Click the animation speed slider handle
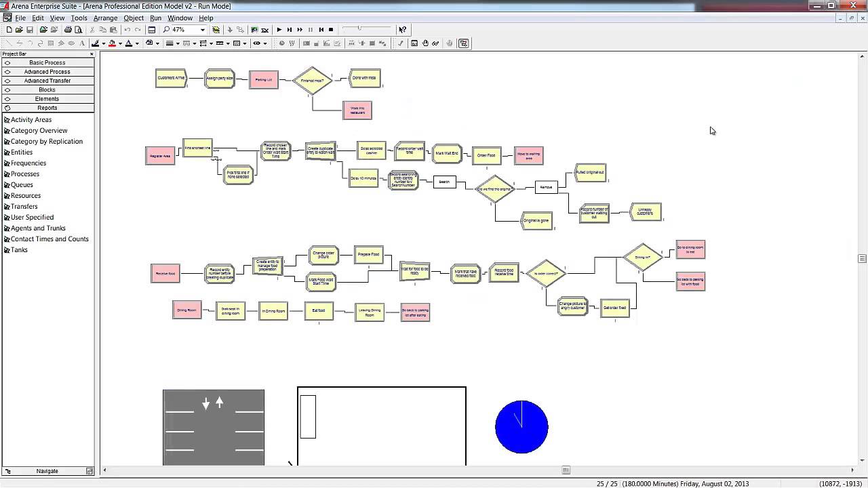Screen dimensions: 868x488 tap(359, 28)
